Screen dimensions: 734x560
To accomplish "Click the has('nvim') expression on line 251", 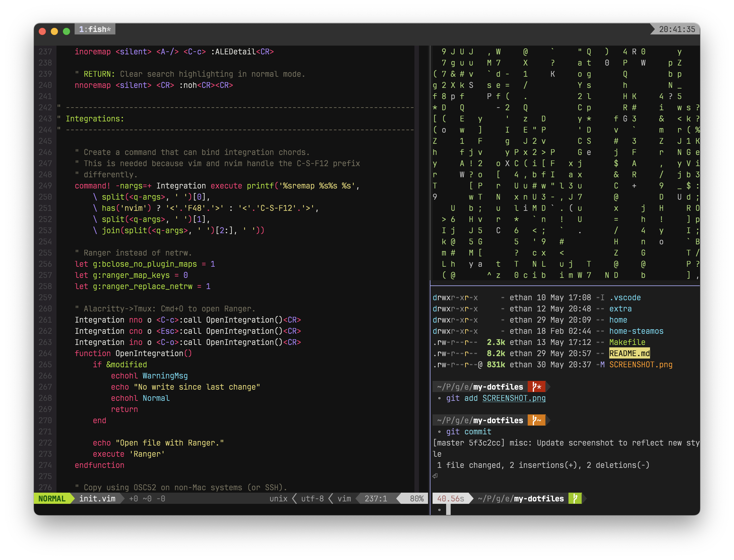I will tap(126, 208).
